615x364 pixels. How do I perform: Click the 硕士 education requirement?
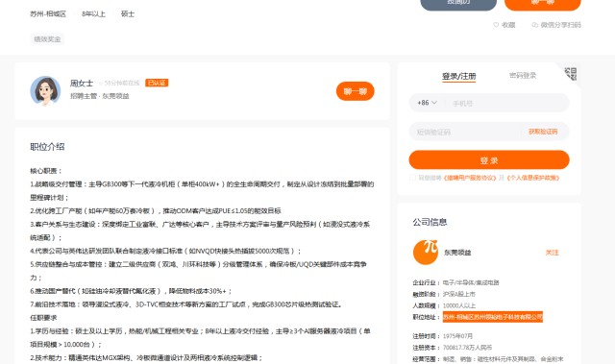pos(128,13)
